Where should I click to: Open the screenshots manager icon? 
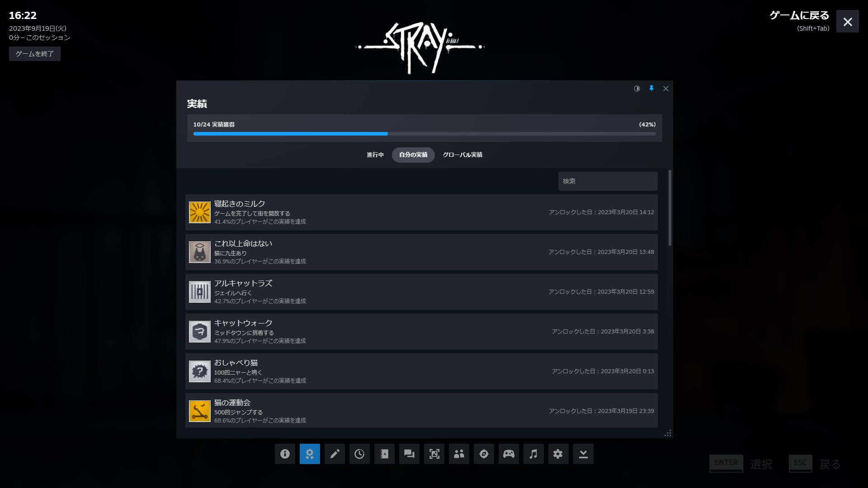(434, 454)
